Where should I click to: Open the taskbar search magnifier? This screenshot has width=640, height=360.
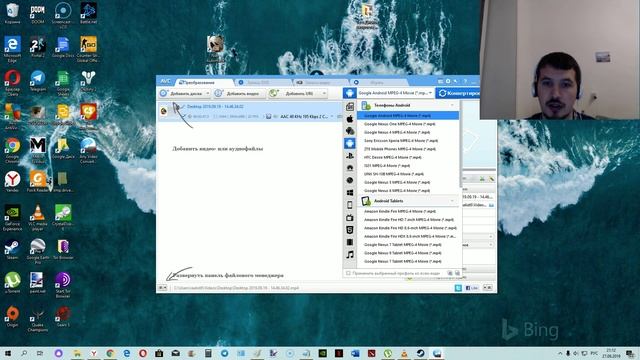coord(24,353)
